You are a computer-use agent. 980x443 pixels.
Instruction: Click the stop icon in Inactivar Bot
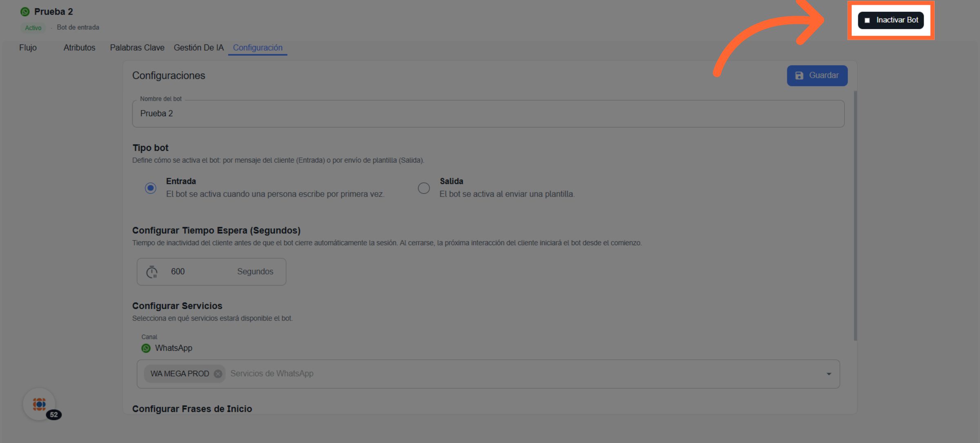(867, 20)
